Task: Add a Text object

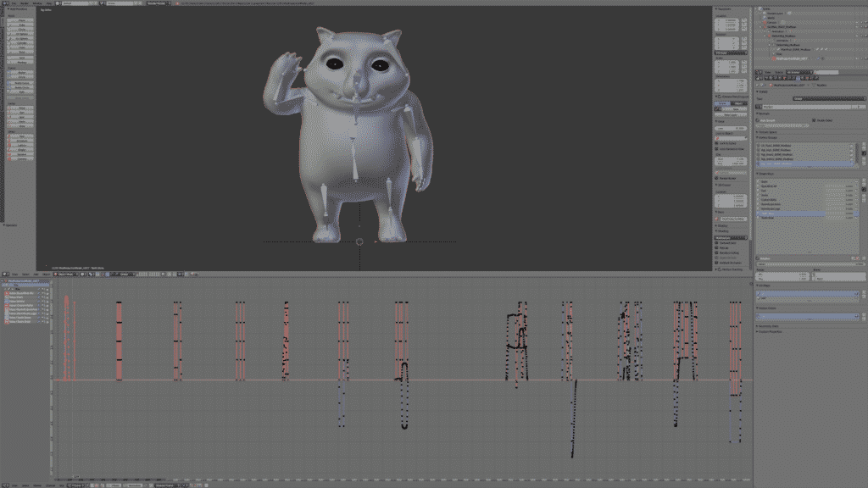Action: [x=21, y=136]
